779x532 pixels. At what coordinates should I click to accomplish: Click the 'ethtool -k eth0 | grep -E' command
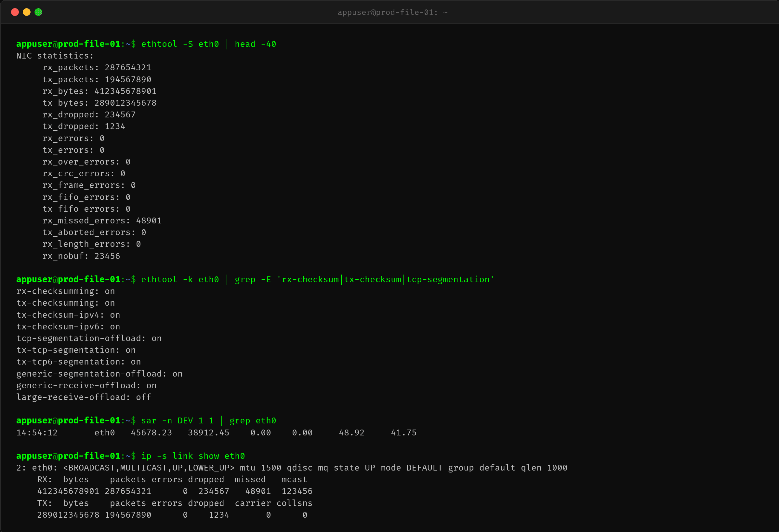(x=317, y=279)
